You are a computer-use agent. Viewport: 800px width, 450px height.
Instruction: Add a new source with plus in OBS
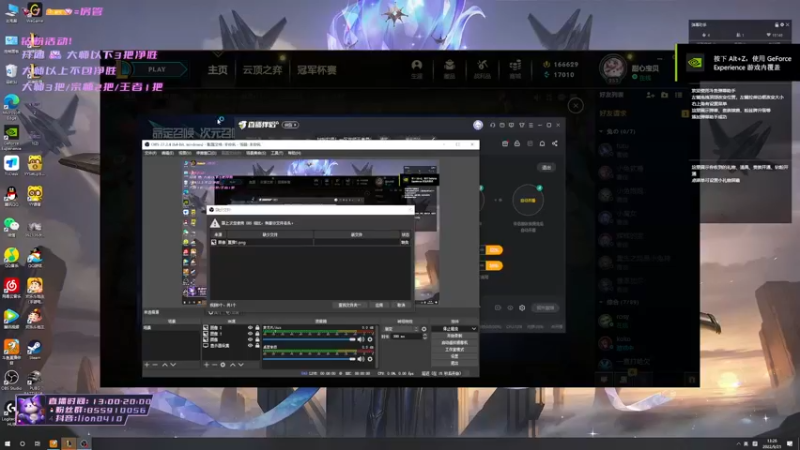pyautogui.click(x=206, y=365)
